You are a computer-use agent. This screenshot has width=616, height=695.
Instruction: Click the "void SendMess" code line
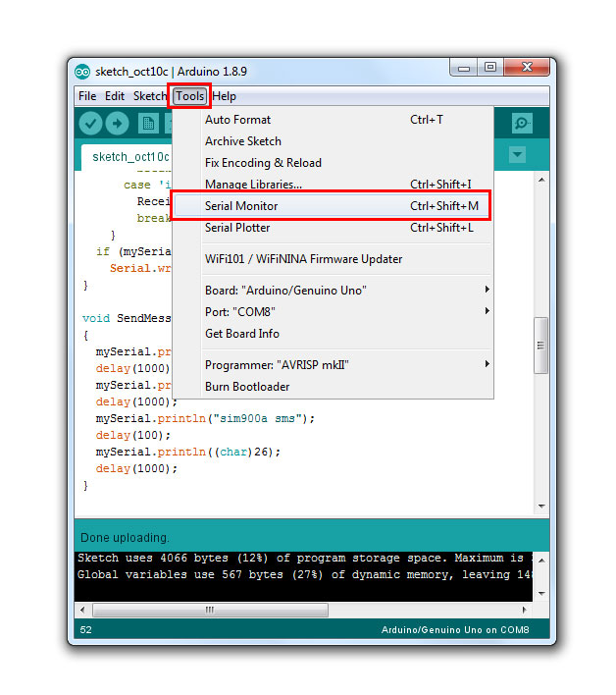(x=127, y=319)
